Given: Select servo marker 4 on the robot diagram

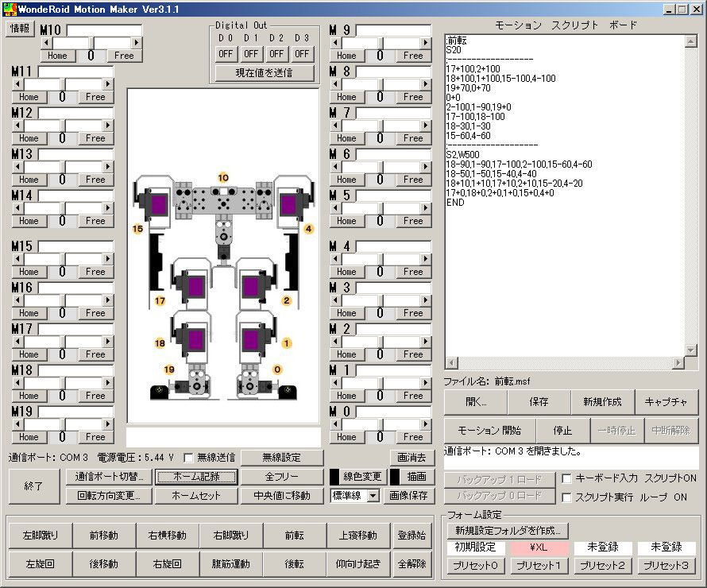Looking at the screenshot, I should pyautogui.click(x=308, y=229).
